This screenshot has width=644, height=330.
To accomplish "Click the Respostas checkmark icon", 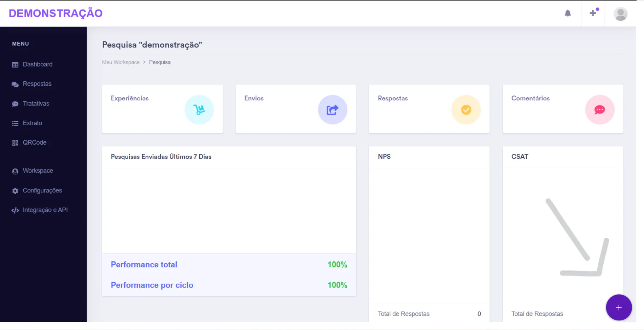I will (x=466, y=110).
